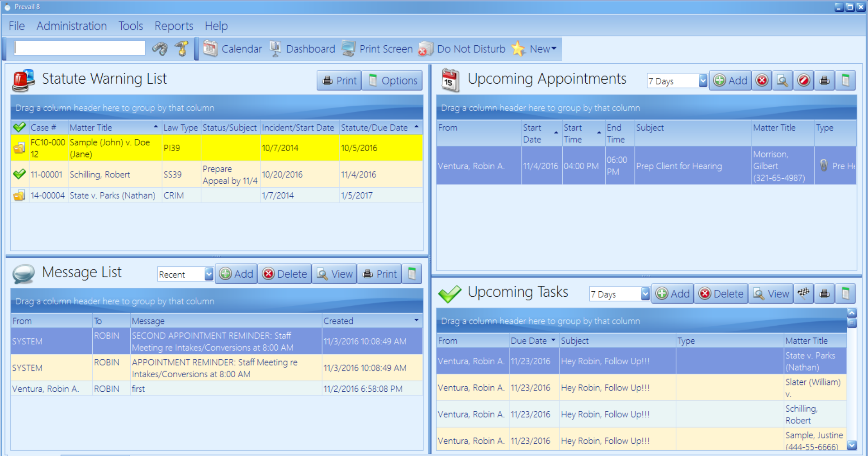The image size is (868, 456).
Task: Toggle Do Not Disturb mode
Action: [462, 48]
